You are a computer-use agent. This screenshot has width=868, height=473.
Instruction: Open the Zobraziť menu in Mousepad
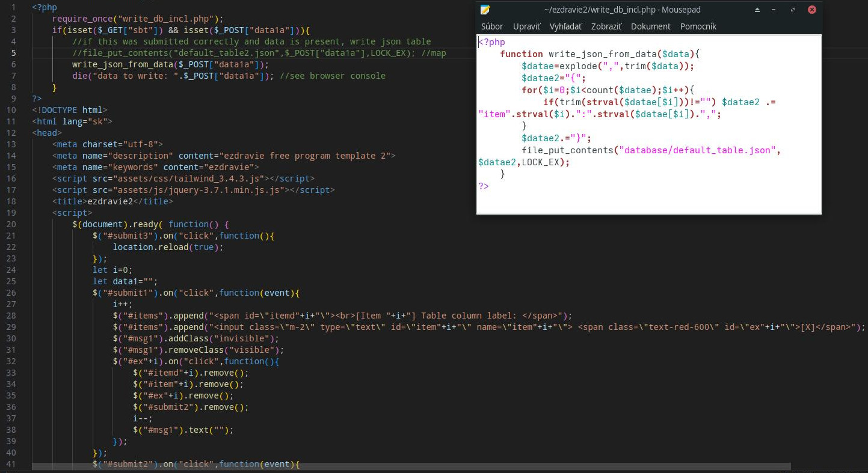tap(606, 26)
